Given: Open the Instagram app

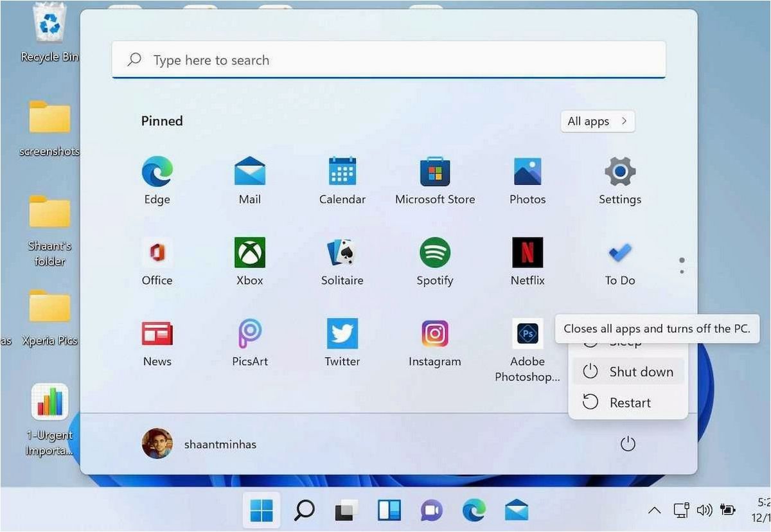Looking at the screenshot, I should [x=435, y=343].
